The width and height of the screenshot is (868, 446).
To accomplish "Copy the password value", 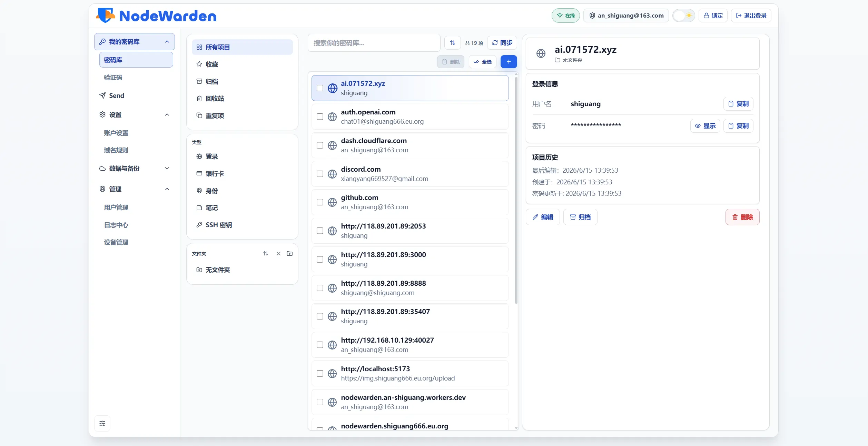I will tap(738, 126).
